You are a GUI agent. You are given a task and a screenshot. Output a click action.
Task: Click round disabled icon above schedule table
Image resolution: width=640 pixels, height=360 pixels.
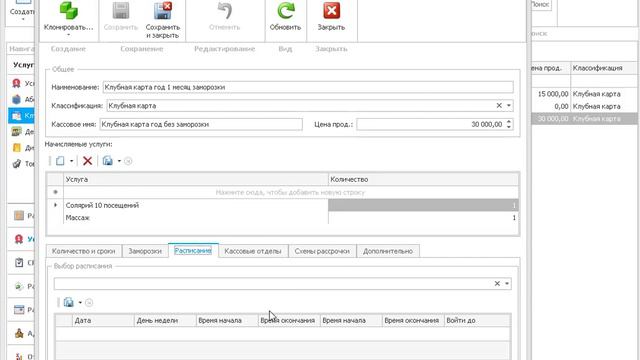(x=89, y=303)
